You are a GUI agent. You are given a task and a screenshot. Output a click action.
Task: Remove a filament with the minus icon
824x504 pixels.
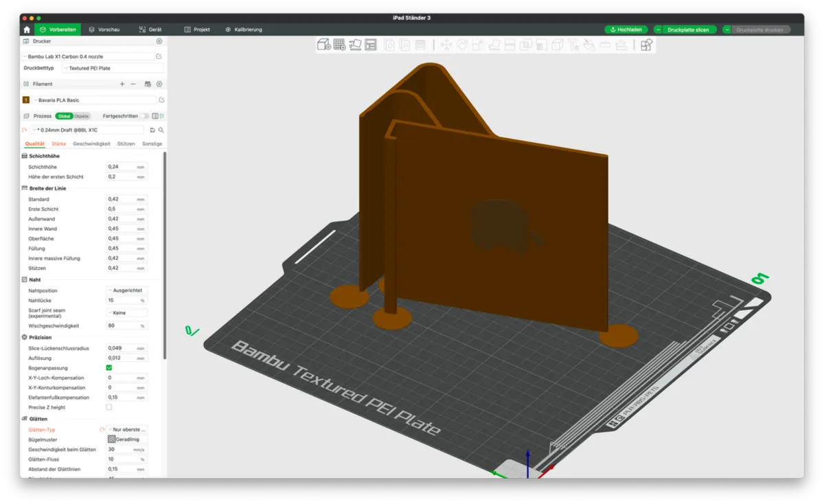pyautogui.click(x=134, y=84)
